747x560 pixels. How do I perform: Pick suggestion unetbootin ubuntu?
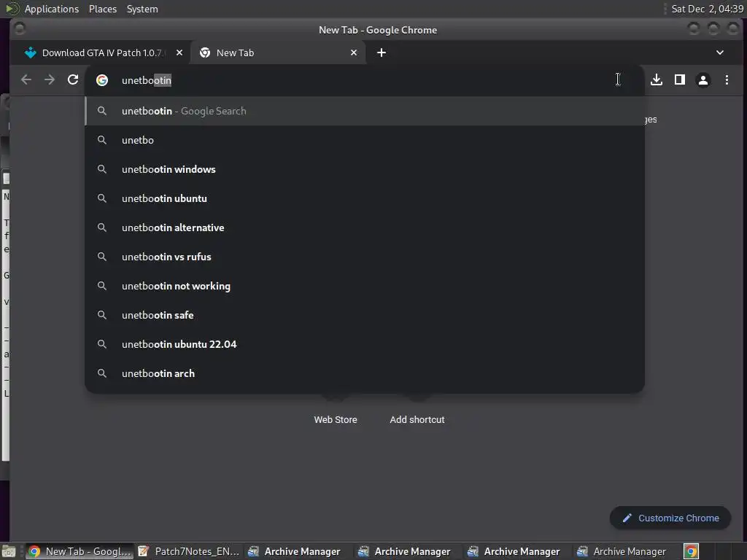[365, 198]
